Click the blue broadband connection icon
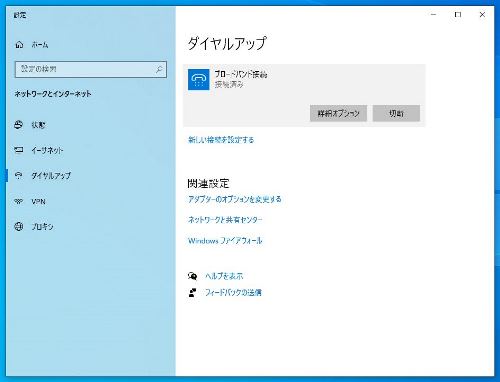 (x=199, y=79)
